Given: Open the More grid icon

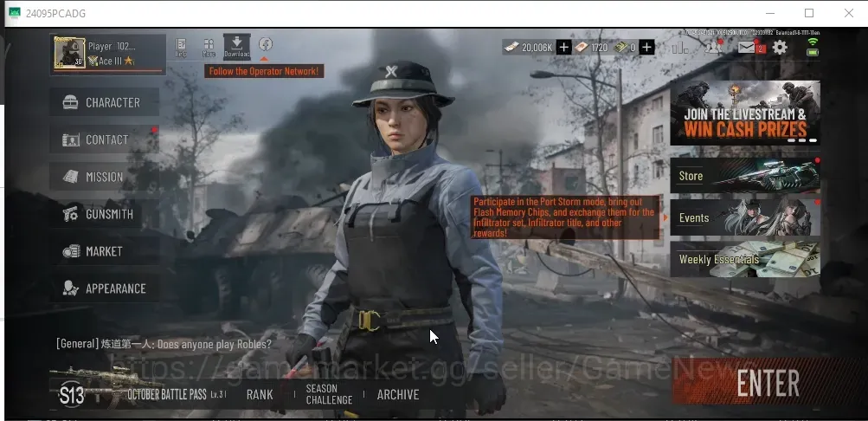Looking at the screenshot, I should [209, 48].
